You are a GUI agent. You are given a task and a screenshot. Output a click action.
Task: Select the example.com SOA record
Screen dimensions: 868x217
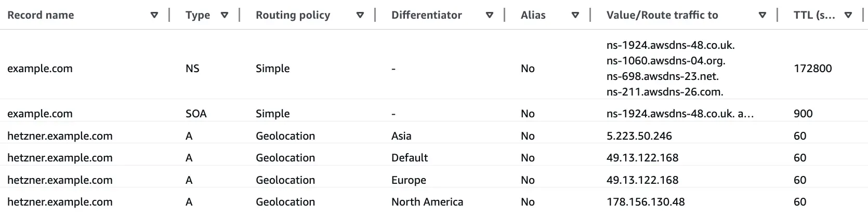(x=40, y=114)
